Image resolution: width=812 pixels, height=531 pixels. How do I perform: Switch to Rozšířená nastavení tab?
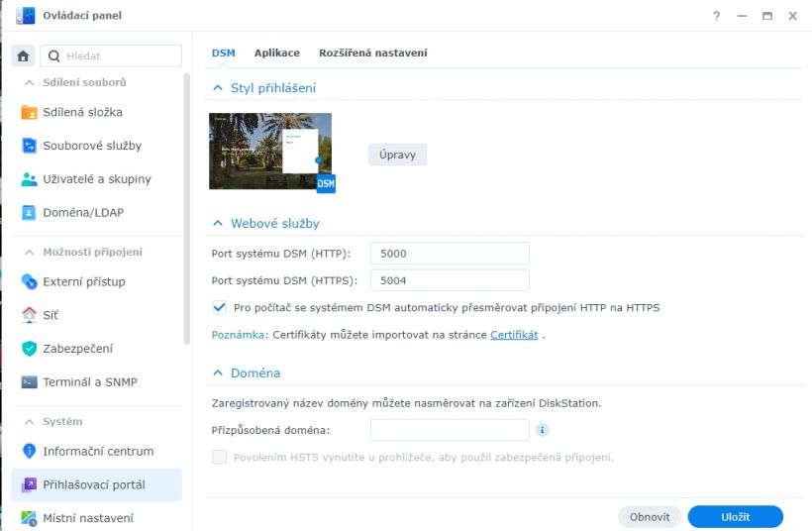pyautogui.click(x=372, y=53)
